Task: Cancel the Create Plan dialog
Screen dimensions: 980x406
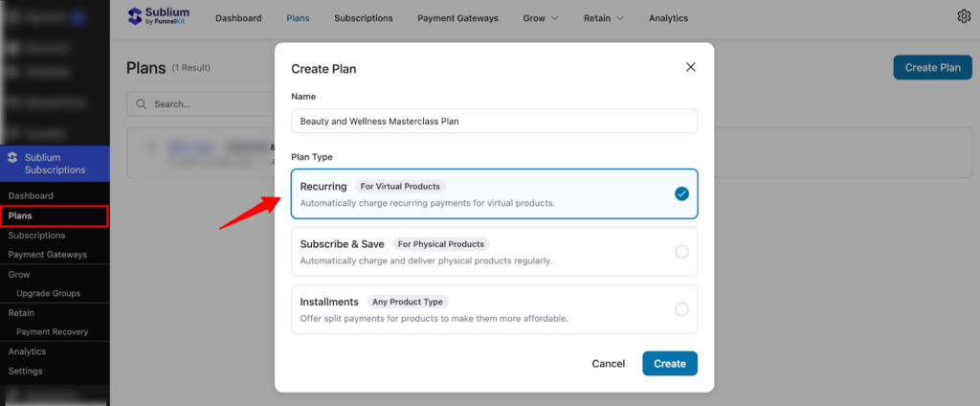Action: (x=609, y=364)
